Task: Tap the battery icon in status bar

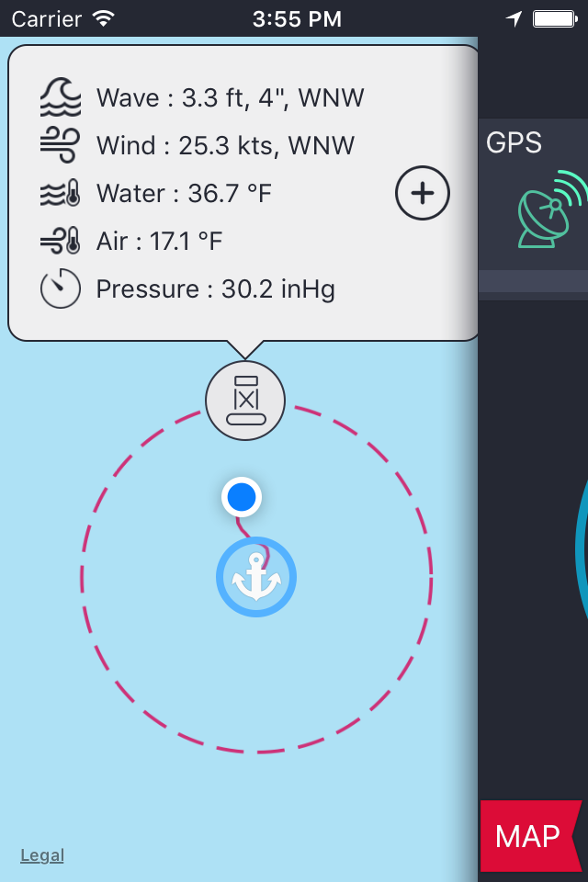Action: (555, 18)
